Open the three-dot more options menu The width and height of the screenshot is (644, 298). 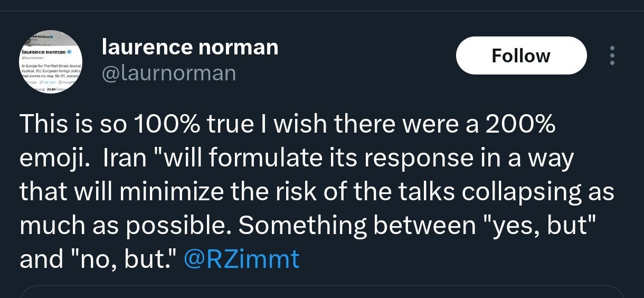point(612,55)
